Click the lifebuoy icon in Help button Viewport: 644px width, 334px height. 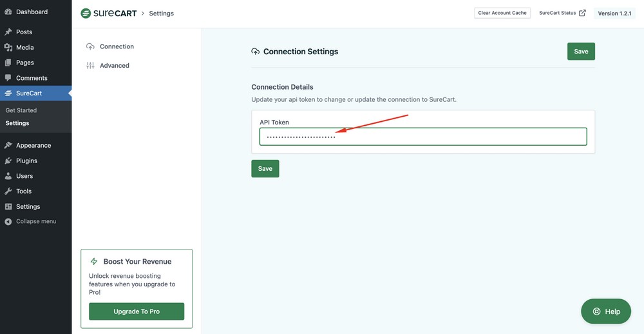point(597,311)
